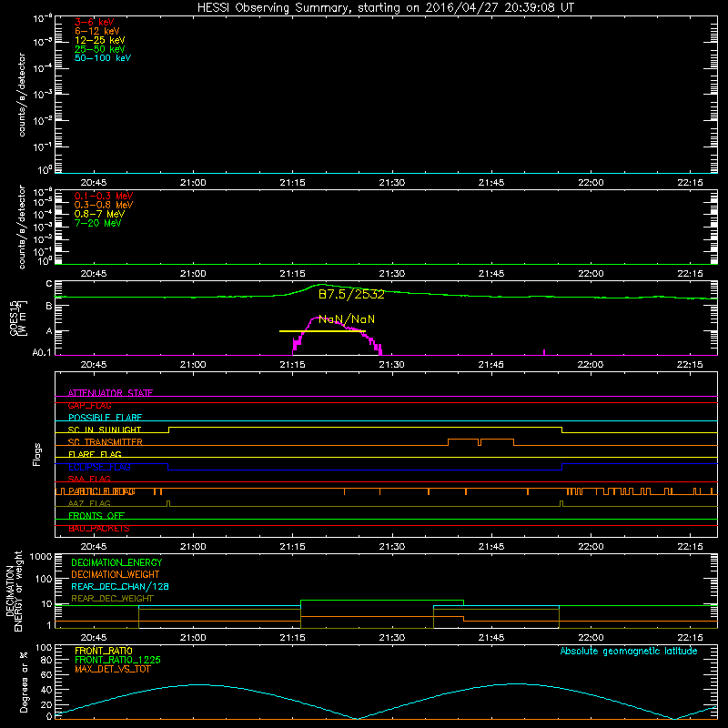Image resolution: width=728 pixels, height=728 pixels.
Task: Click the 0.3-0.8 MeV legend entry
Action: click(x=104, y=205)
